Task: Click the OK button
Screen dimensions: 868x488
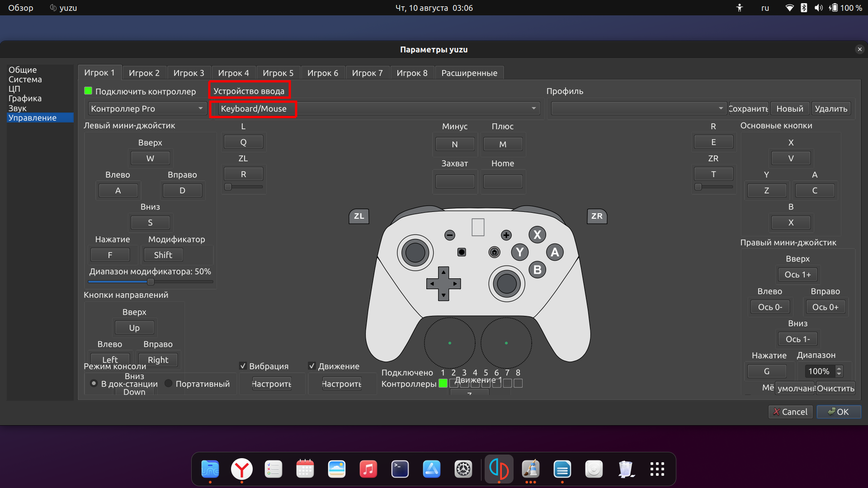Action: tap(839, 412)
